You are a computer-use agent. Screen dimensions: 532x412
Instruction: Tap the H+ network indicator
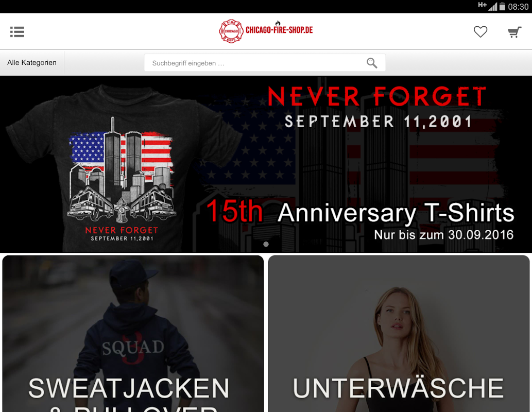point(482,5)
